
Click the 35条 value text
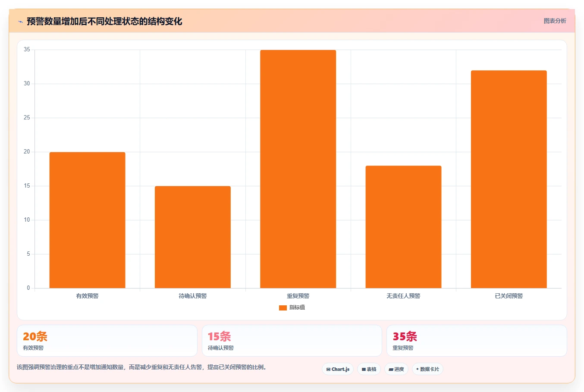click(x=405, y=336)
